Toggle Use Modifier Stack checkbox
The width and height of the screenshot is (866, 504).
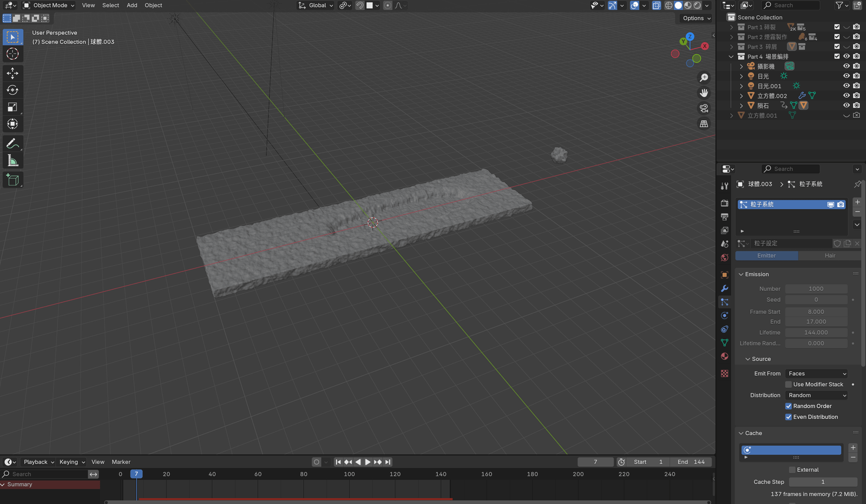(789, 384)
